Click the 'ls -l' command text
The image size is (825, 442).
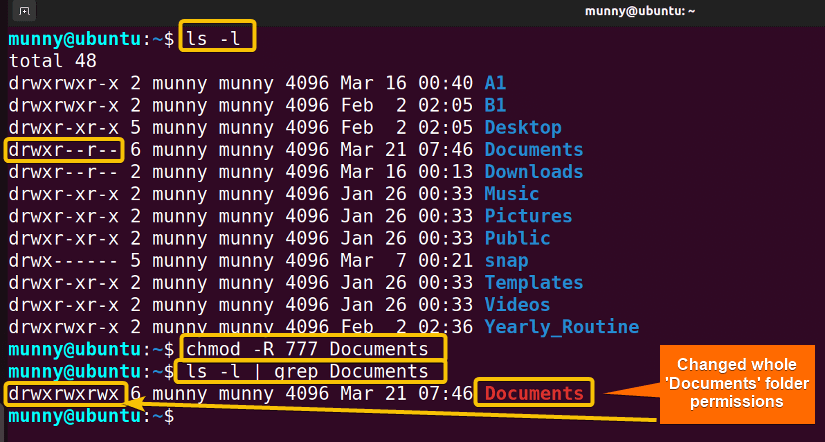point(214,39)
